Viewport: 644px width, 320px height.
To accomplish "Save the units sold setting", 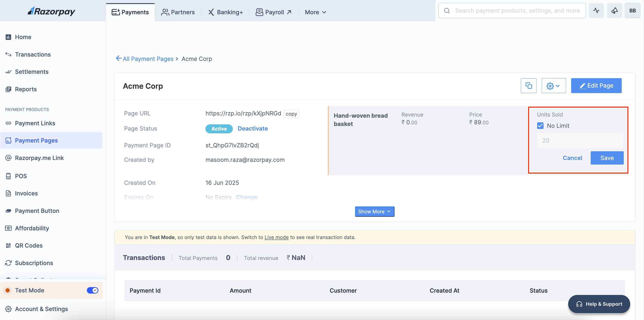I will [607, 158].
